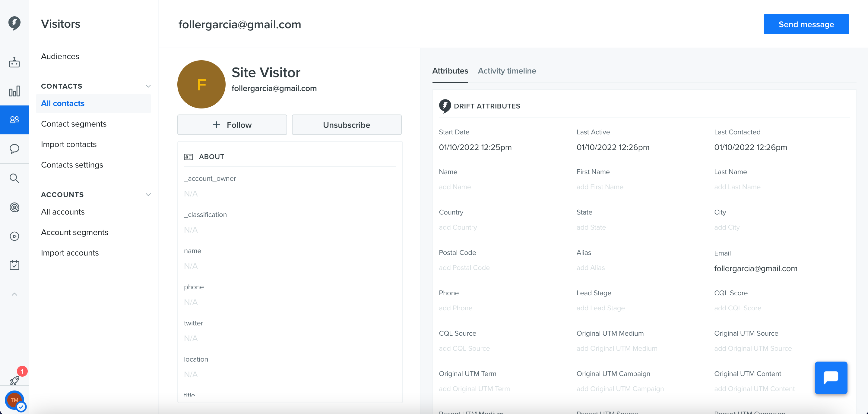Open Import accounts
This screenshot has height=414, width=868.
pyautogui.click(x=70, y=253)
